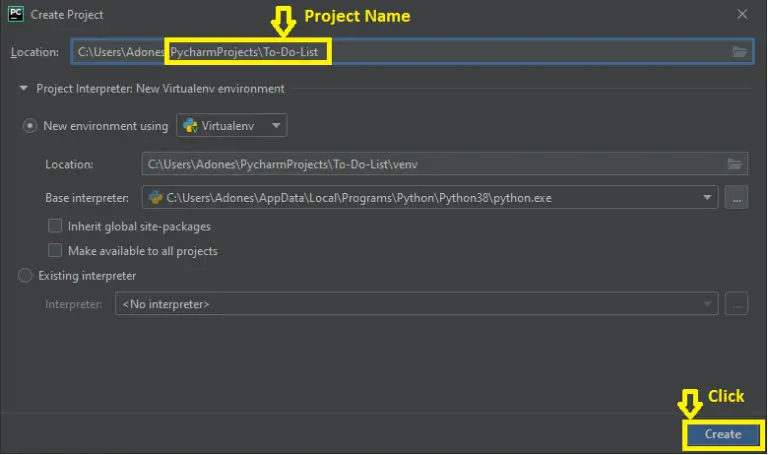Viewport: 768px width, 455px height.
Task: Collapse the Project Interpreter section triangle
Action: pos(23,88)
